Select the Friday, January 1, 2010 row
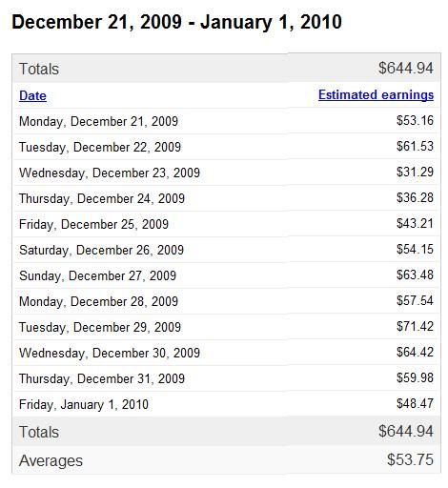This screenshot has width=448, height=488. pyautogui.click(x=226, y=404)
